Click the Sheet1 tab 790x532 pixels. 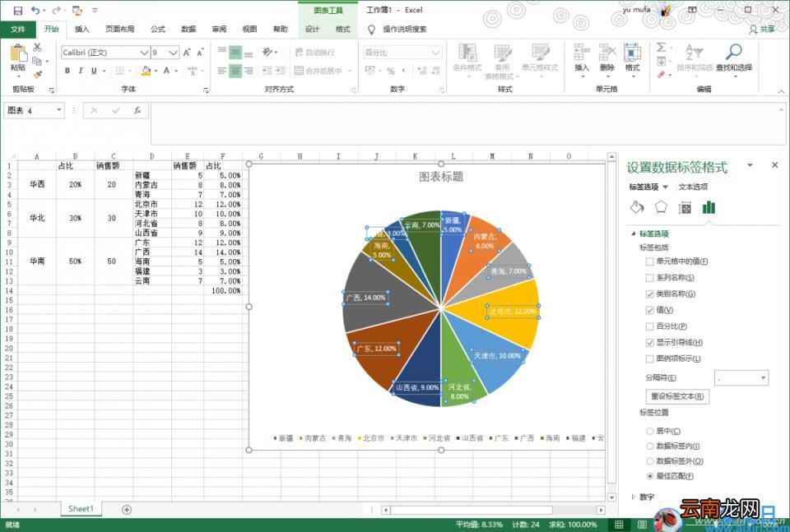click(81, 509)
